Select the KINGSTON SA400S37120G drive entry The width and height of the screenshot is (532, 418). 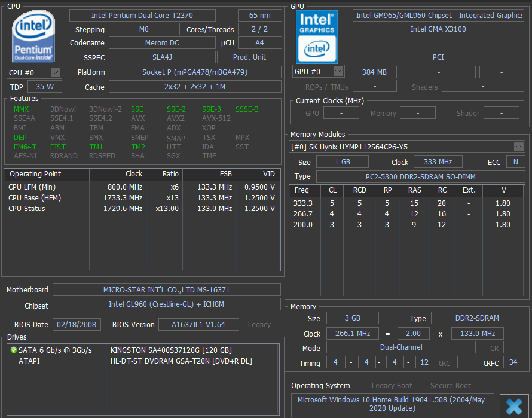coord(171,350)
